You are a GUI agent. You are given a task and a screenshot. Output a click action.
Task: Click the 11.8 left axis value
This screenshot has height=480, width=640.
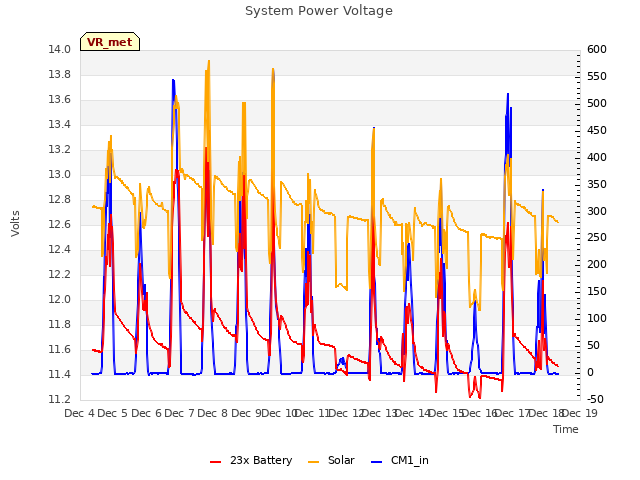point(59,324)
